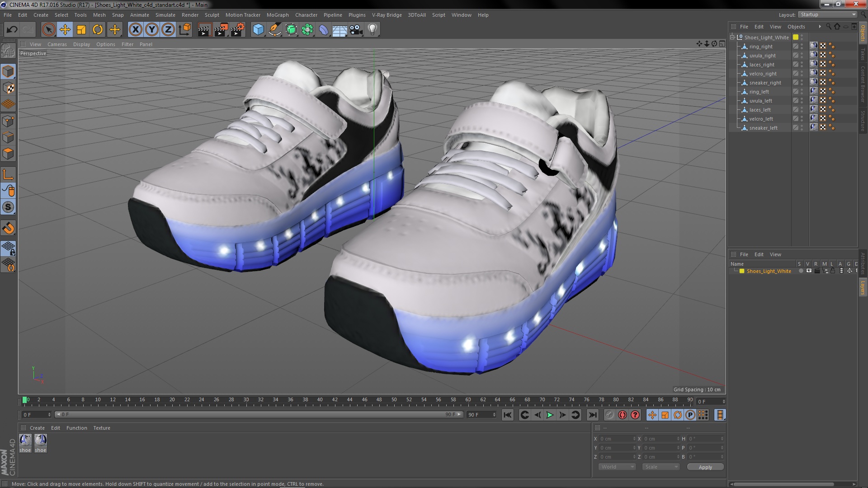
Task: Click the X position input field
Action: tap(617, 439)
